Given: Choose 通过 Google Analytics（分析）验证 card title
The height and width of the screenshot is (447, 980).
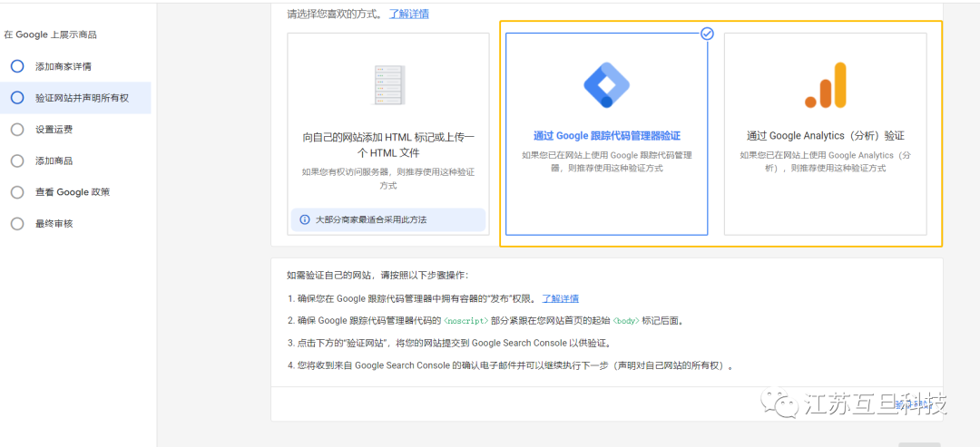Looking at the screenshot, I should (x=825, y=136).
